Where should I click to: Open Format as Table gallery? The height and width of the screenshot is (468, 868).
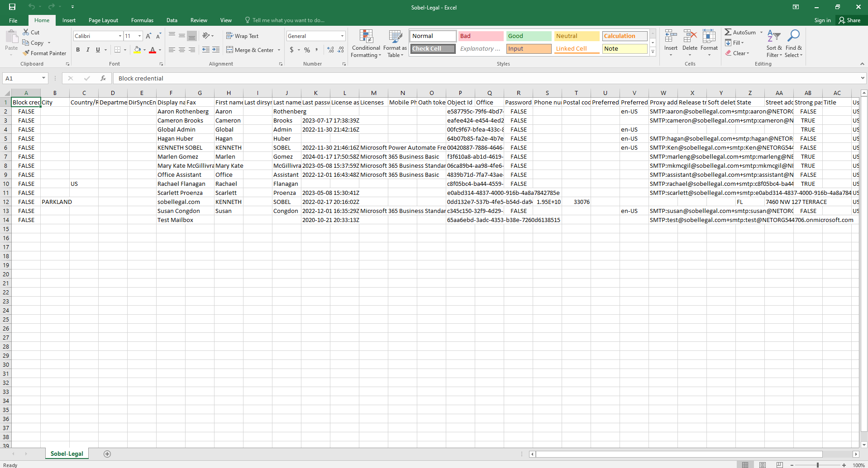tap(395, 43)
